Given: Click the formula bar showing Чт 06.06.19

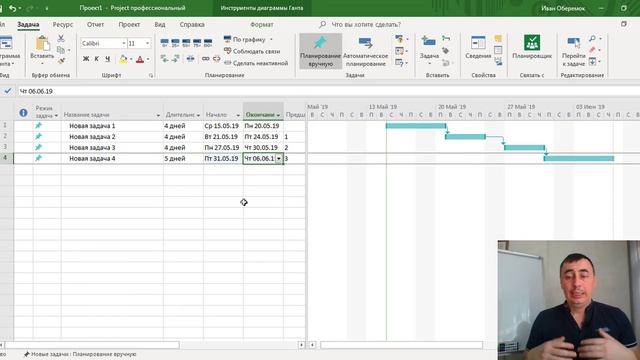Looking at the screenshot, I should click(327, 91).
